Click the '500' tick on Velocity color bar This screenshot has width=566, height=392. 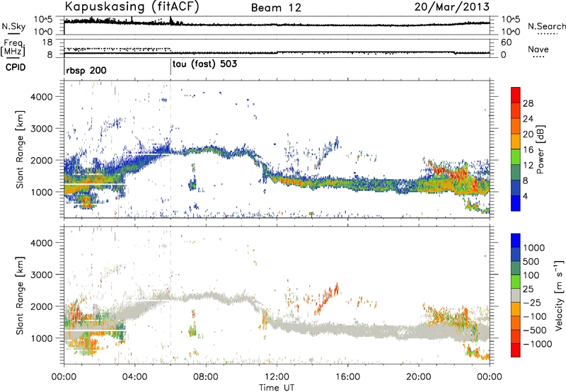531,261
